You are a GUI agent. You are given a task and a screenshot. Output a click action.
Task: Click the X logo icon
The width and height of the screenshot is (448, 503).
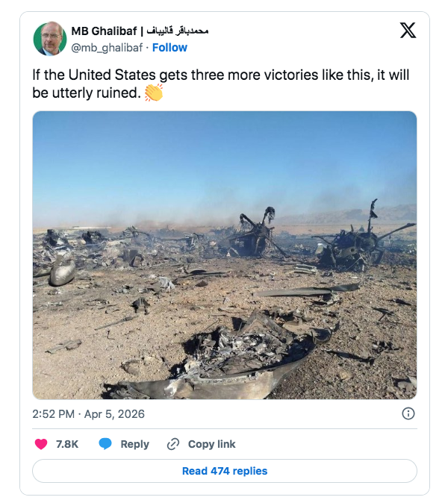[408, 31]
